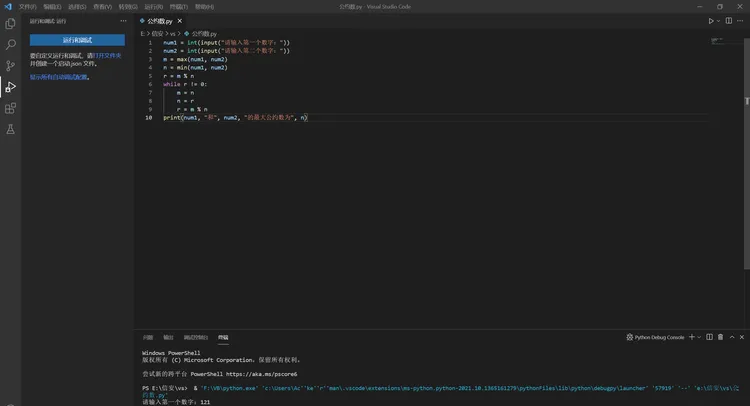Viewport: 750px width, 406px height.
Task: Select the Run and Debug activity icon
Action: click(x=10, y=87)
